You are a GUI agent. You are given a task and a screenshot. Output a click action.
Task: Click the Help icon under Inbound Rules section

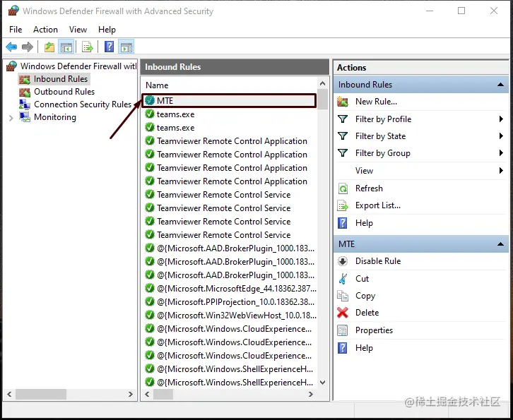tap(343, 223)
